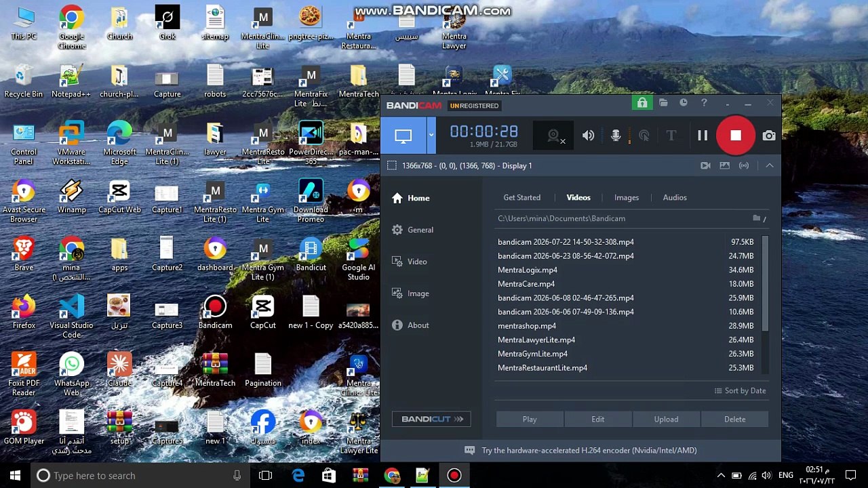The image size is (868, 488).
Task: Click the green lock registration icon
Action: point(642,103)
